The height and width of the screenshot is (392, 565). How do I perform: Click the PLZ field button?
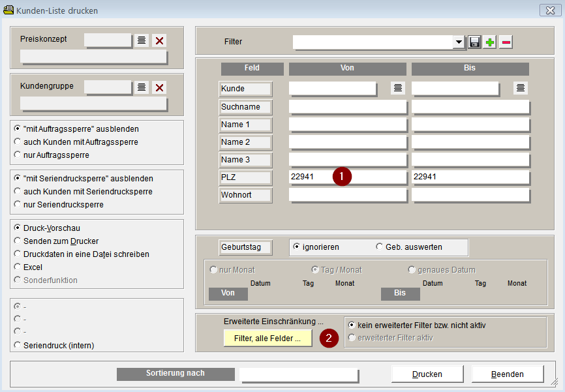click(x=245, y=177)
